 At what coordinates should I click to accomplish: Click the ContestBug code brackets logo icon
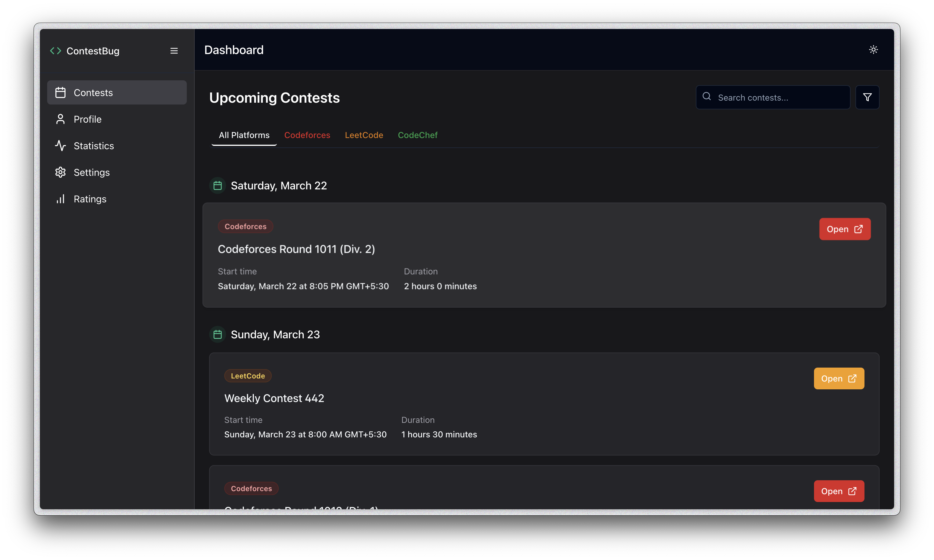(x=56, y=51)
